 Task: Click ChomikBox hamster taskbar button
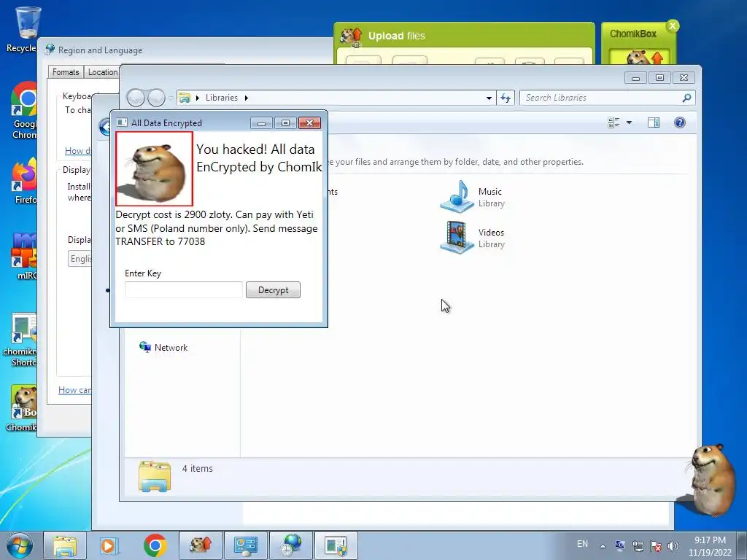[201, 545]
